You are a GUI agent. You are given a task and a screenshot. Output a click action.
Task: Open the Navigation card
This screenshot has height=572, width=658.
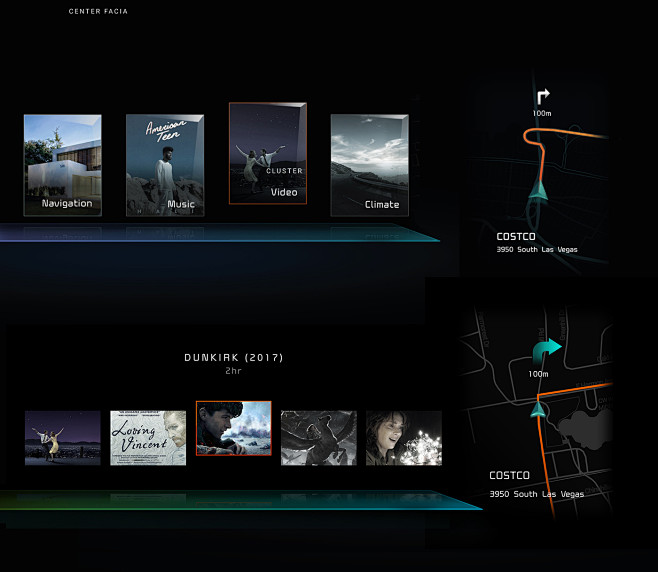pos(63,165)
